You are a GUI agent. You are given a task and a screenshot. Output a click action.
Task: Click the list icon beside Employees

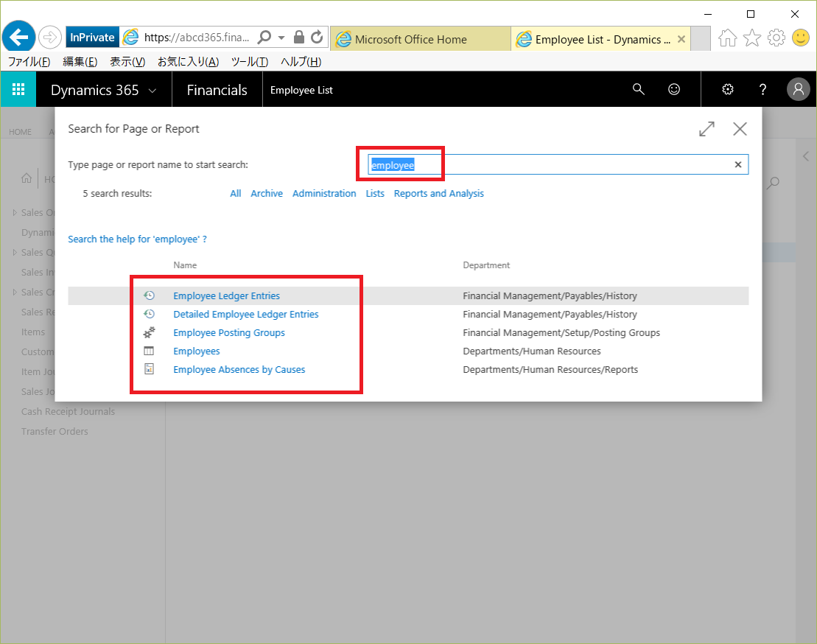tap(149, 351)
